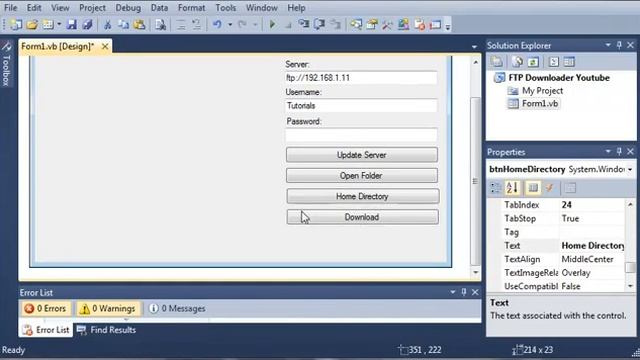Click the Toolbox hammer and wrench icon
This screenshot has width=640, height=360.
[x=387, y=24]
